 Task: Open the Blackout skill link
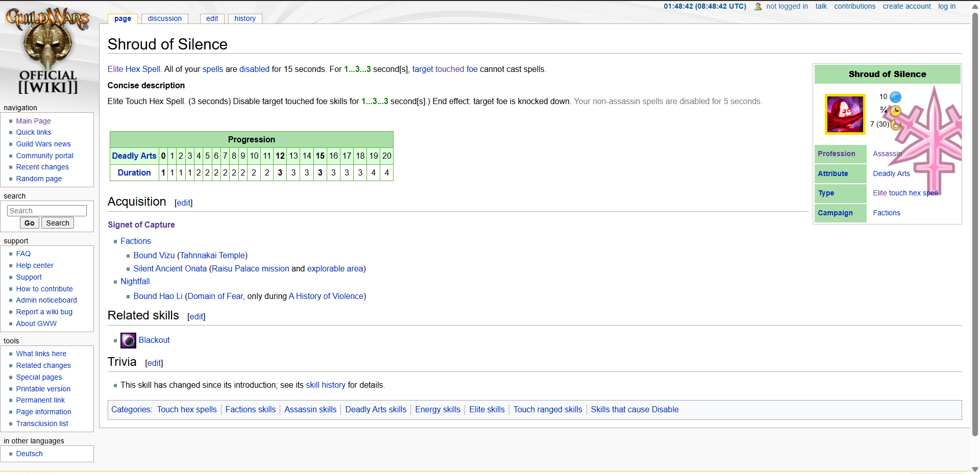tap(154, 340)
